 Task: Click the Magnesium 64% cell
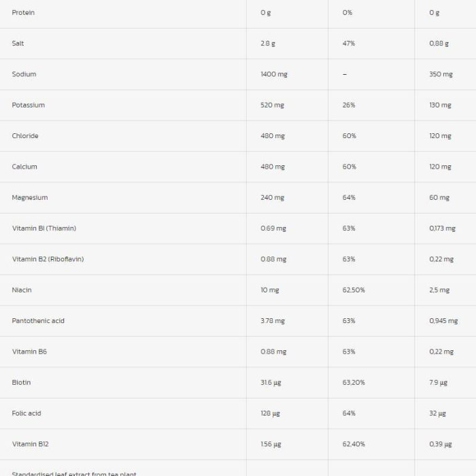[349, 198]
